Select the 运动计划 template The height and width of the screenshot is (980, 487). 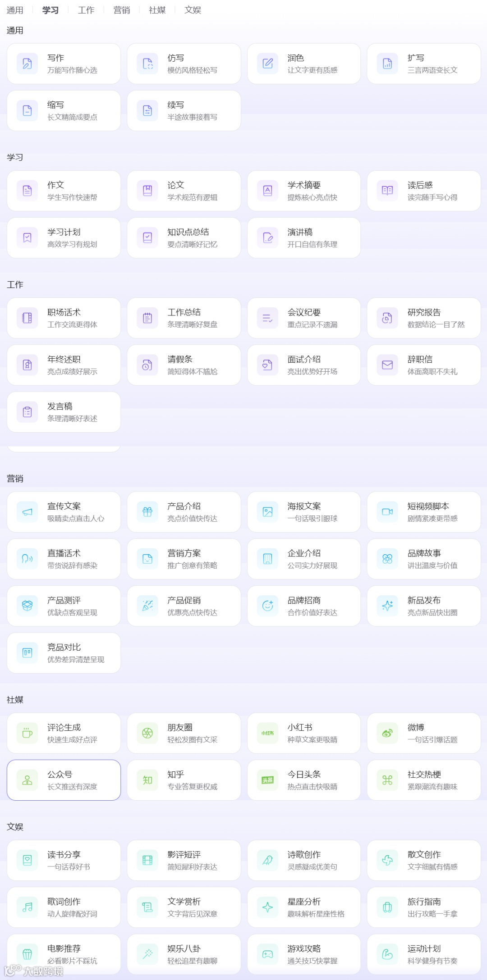(x=424, y=954)
